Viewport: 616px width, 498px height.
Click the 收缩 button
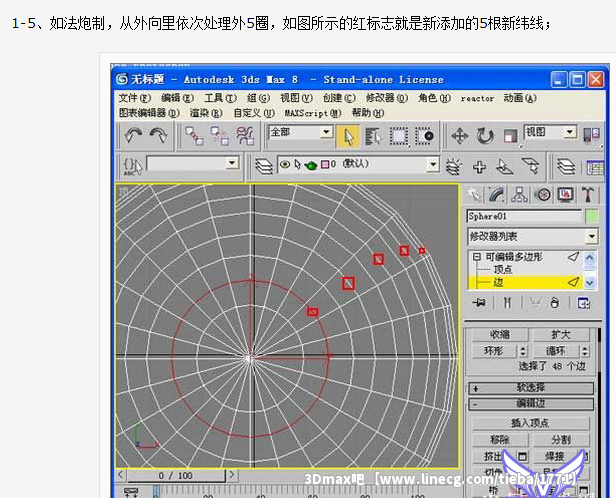click(x=500, y=335)
